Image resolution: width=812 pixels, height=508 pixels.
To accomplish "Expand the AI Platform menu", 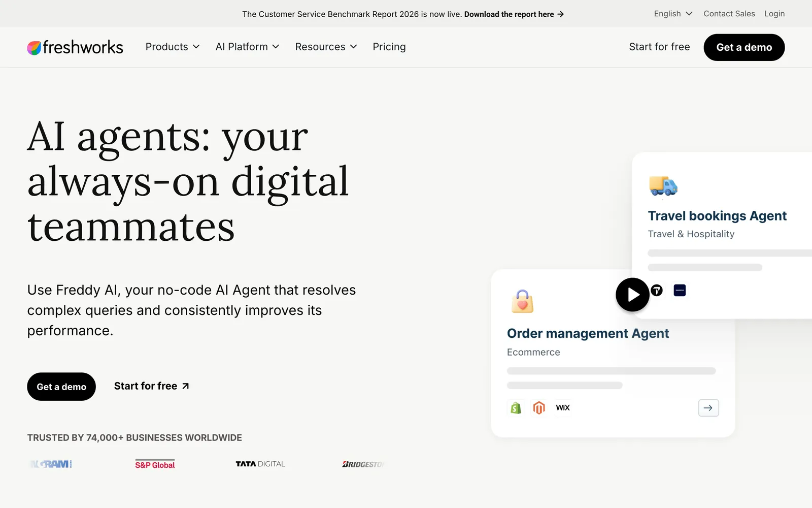I will coord(247,47).
